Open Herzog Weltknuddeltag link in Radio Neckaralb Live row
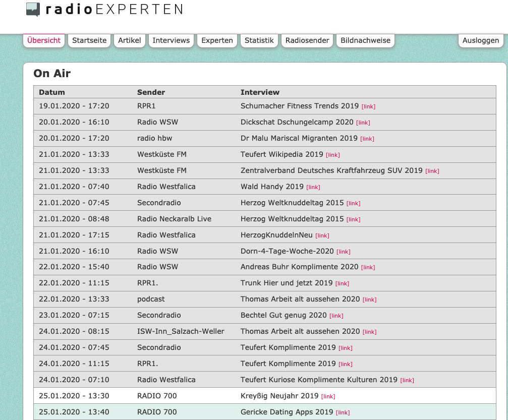The image size is (508, 420). click(353, 219)
